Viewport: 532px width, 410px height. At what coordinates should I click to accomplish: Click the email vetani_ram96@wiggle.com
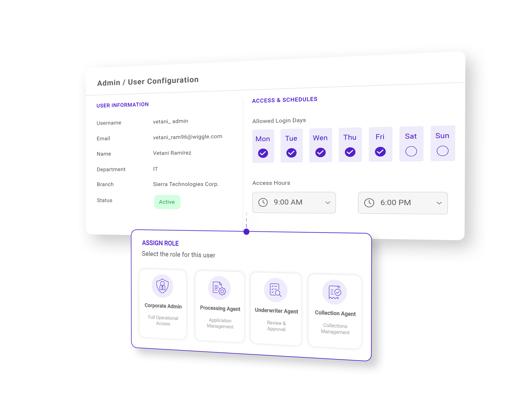[x=188, y=137]
